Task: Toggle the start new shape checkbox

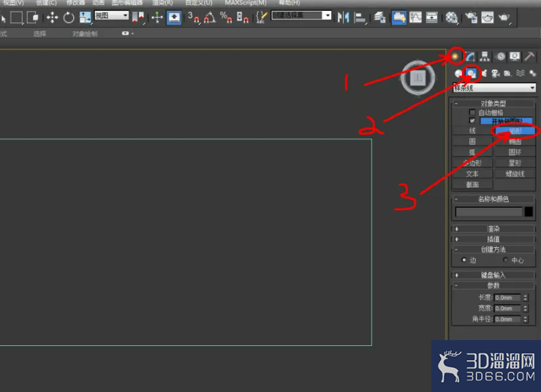Action: tap(472, 121)
